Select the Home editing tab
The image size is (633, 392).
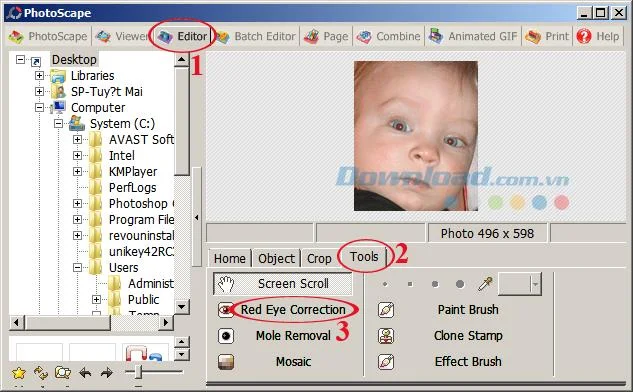point(230,258)
